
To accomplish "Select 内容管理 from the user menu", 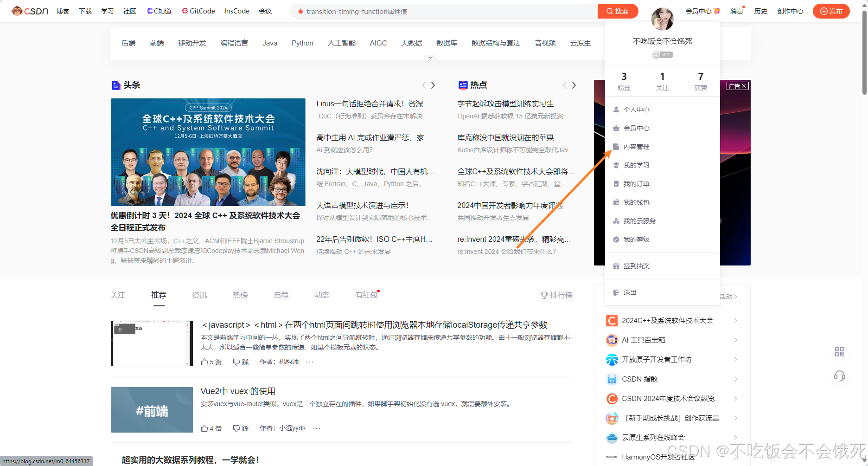I will (637, 146).
